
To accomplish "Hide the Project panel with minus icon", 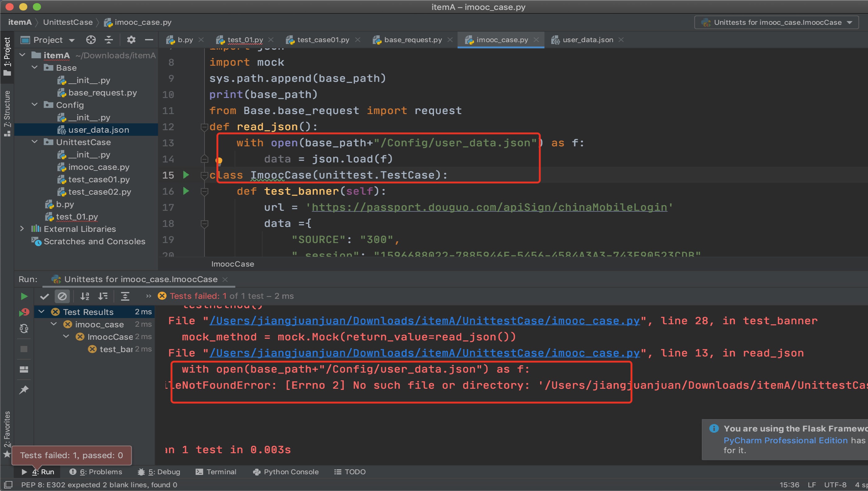I will [x=149, y=40].
